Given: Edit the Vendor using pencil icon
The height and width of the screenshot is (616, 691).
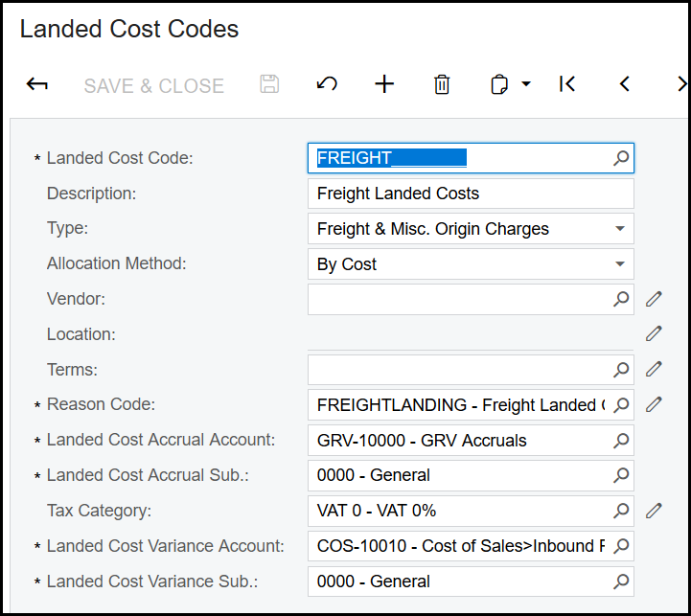Looking at the screenshot, I should point(654,299).
